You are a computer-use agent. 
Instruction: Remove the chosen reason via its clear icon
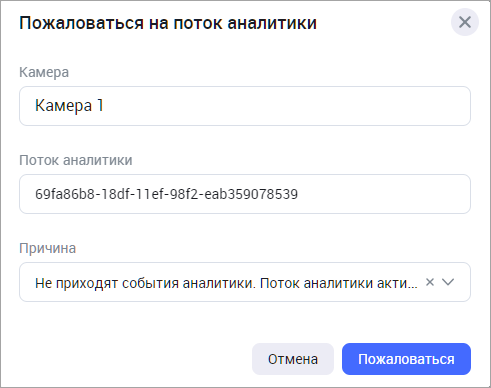(x=430, y=282)
